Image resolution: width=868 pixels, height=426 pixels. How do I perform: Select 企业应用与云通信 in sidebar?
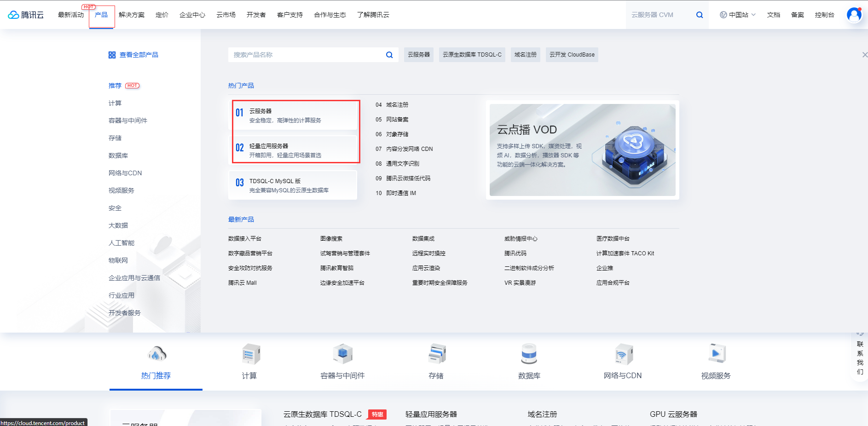pyautogui.click(x=134, y=278)
